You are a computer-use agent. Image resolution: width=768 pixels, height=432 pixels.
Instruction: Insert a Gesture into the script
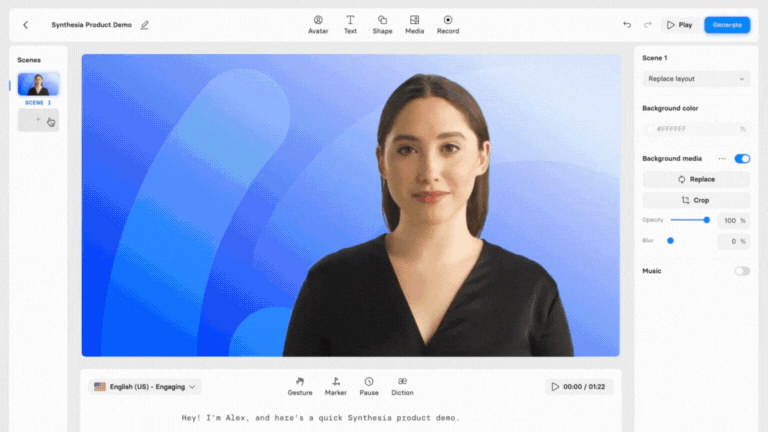pyautogui.click(x=300, y=386)
